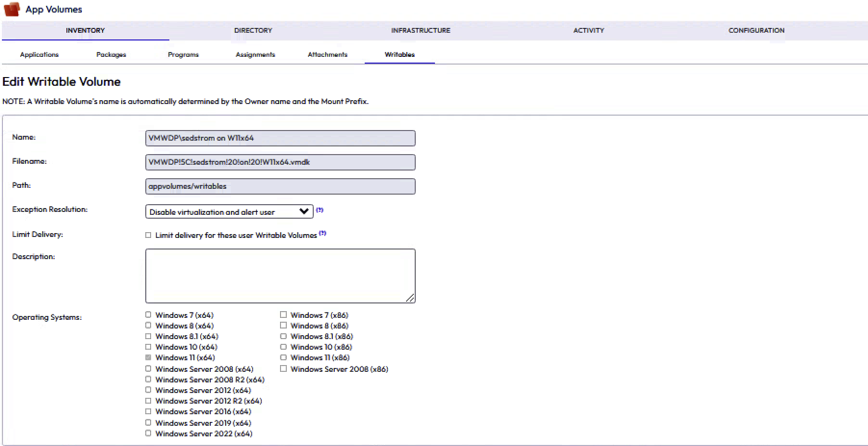This screenshot has width=868, height=446.
Task: View the Assignments sub-tab
Action: pos(255,54)
